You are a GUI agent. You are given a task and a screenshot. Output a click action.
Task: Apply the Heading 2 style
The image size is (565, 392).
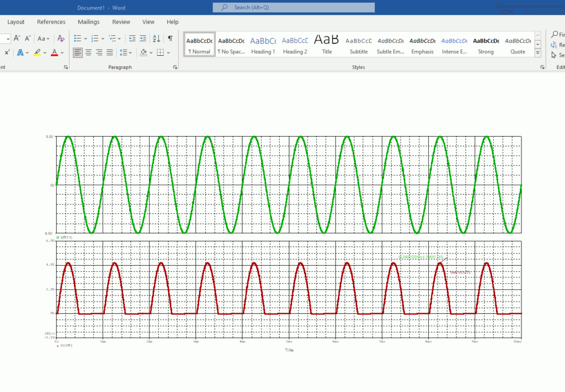point(295,44)
